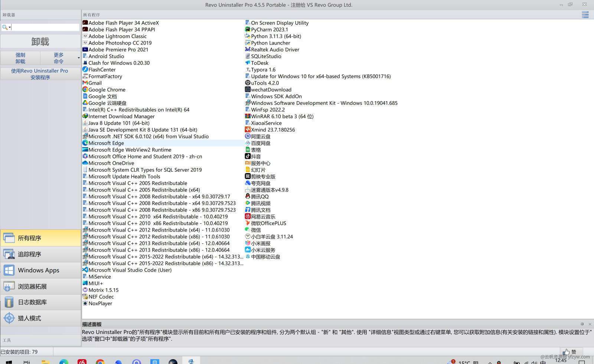Click the PyCharm 2023.1 icon
The height and width of the screenshot is (364, 594).
[x=248, y=29]
